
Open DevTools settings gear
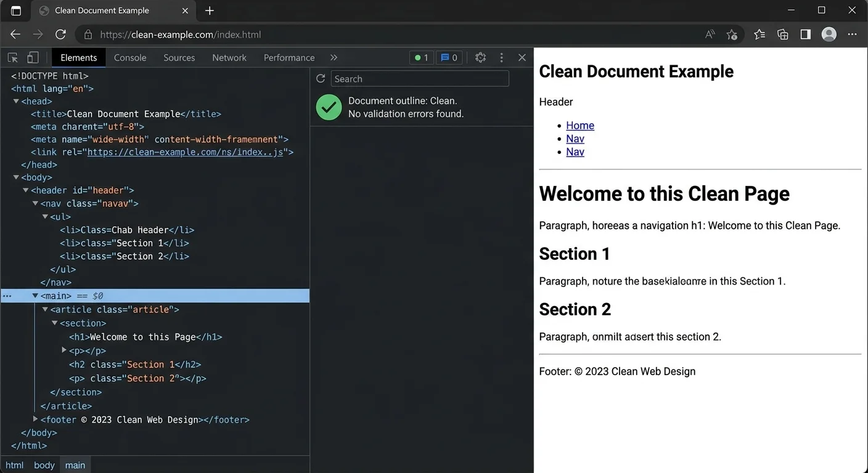click(x=481, y=57)
